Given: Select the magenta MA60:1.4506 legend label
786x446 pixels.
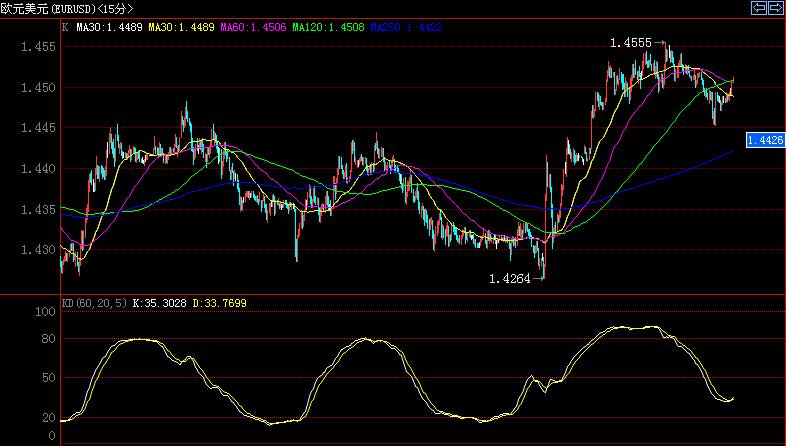Looking at the screenshot, I should coord(253,27).
